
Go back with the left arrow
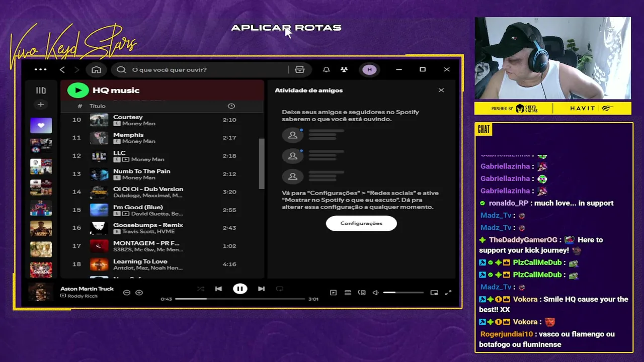point(62,69)
